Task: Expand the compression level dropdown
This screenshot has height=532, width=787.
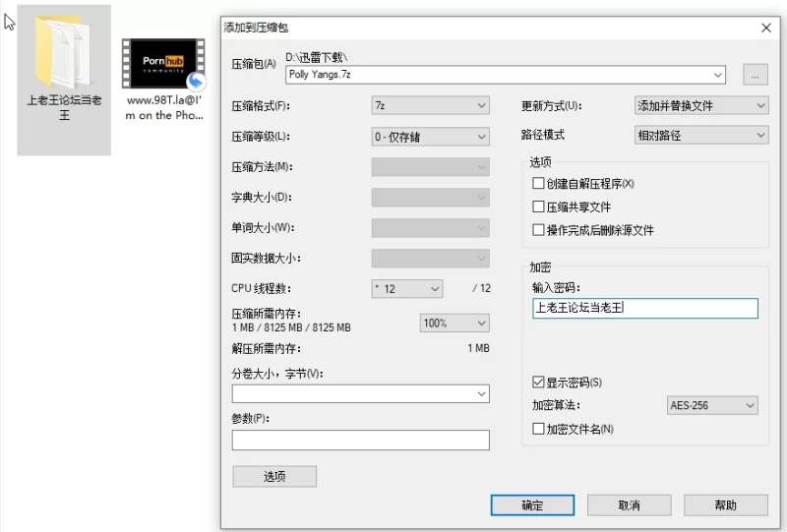Action: (430, 137)
